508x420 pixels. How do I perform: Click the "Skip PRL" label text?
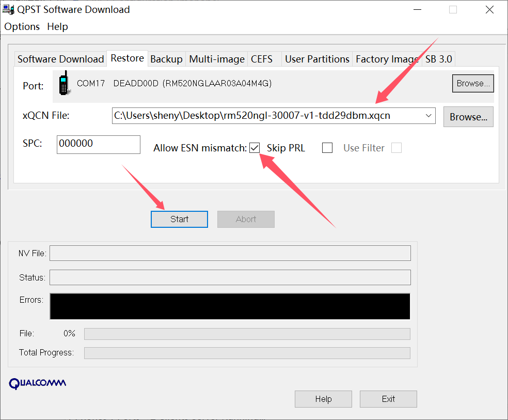(286, 148)
